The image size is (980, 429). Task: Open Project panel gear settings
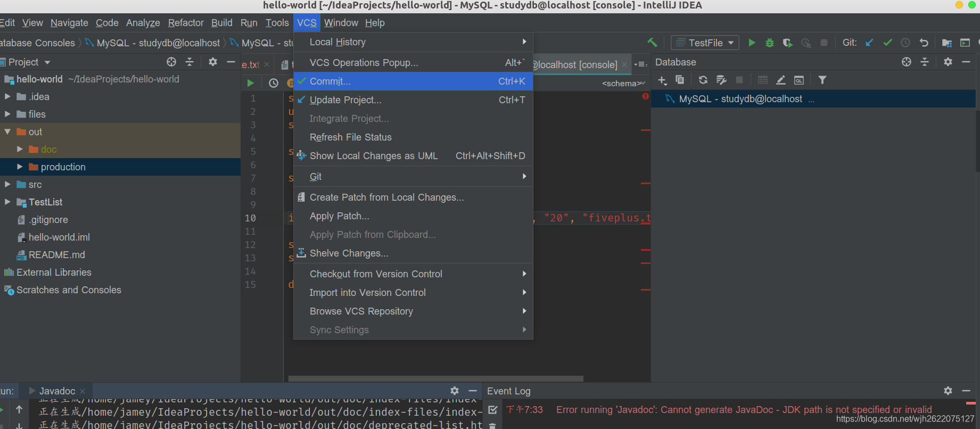click(x=213, y=62)
